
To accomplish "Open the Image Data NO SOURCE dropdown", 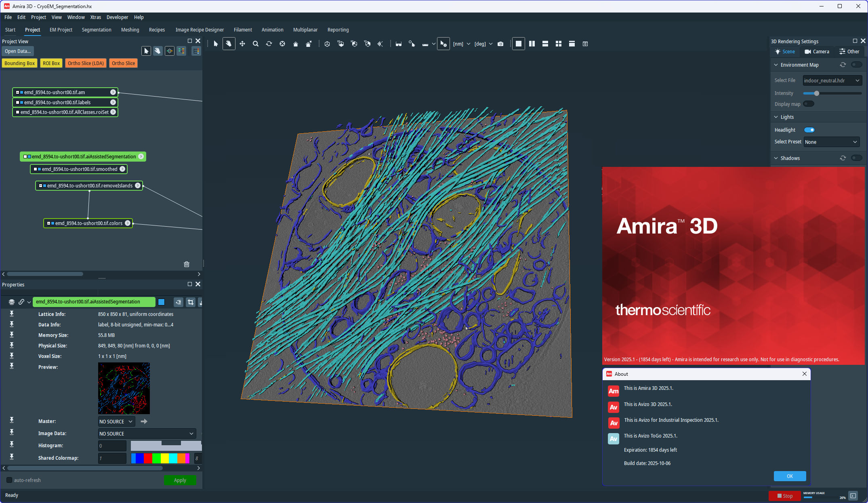I will tap(147, 434).
